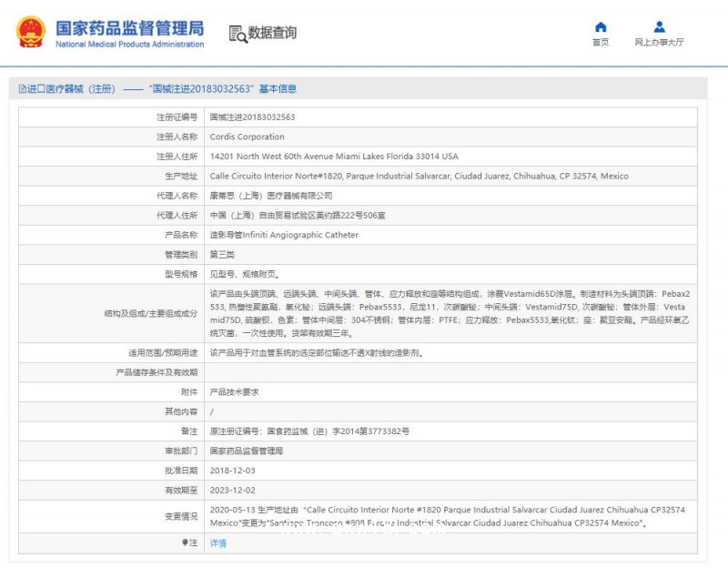Screen dimensions: 728x568
Task: Click the 网上办事大厅 text label
Action: 659,42
